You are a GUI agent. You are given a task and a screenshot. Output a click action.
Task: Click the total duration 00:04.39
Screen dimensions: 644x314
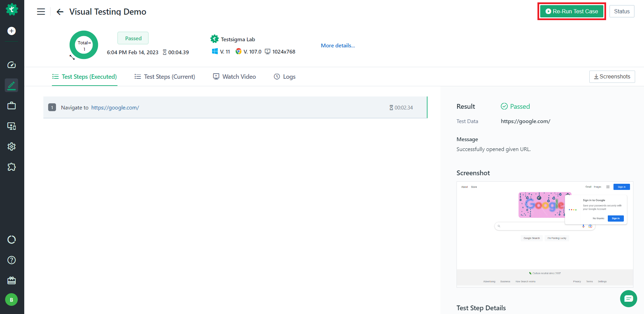tap(179, 53)
